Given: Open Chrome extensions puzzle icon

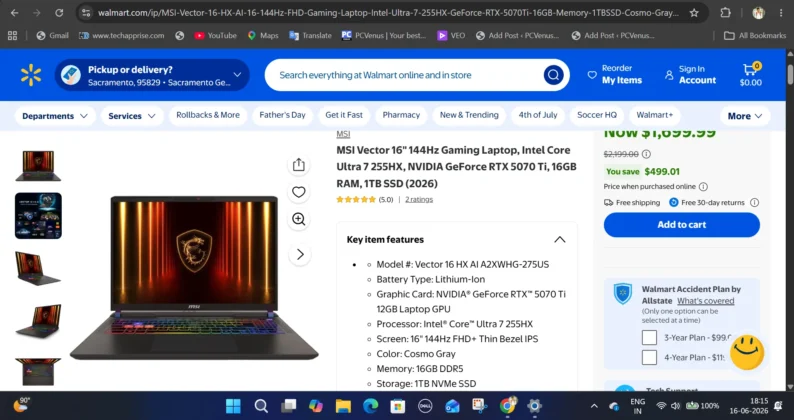Looking at the screenshot, I should tap(725, 13).
